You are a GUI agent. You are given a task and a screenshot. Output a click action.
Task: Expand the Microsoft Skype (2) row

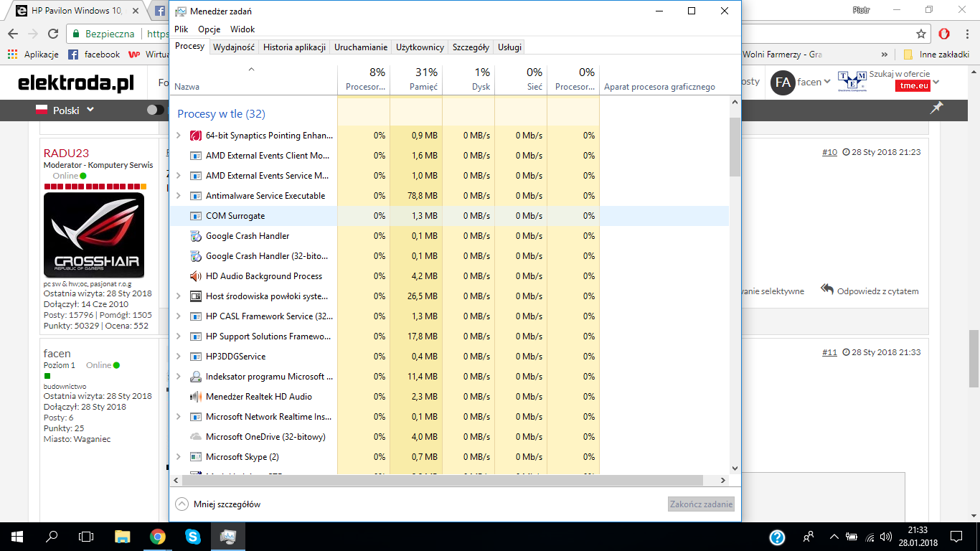click(x=179, y=457)
